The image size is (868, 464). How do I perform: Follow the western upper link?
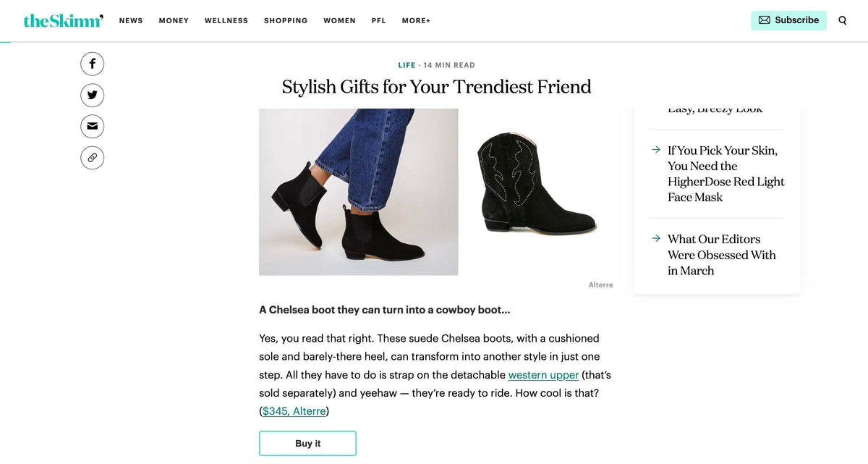(x=543, y=375)
